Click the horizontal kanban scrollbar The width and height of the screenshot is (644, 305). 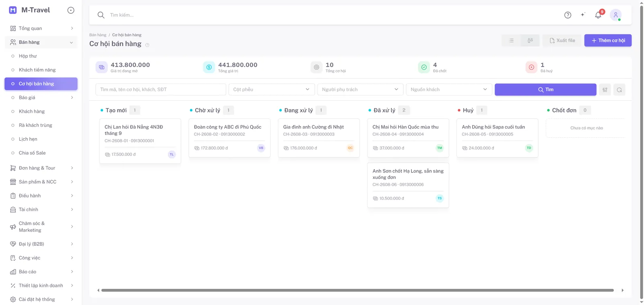357,290
